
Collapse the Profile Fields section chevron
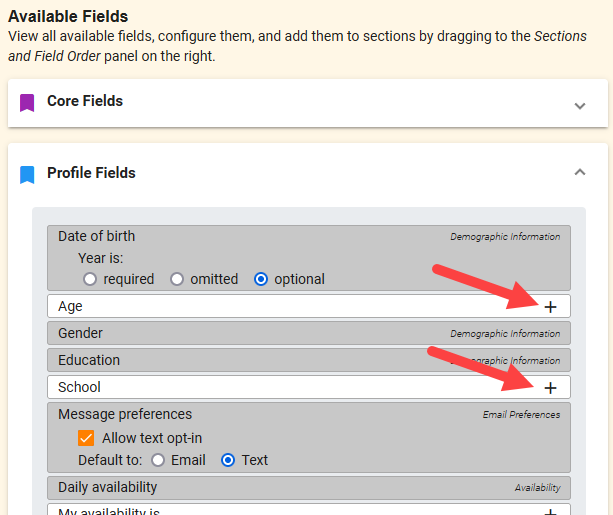point(580,172)
